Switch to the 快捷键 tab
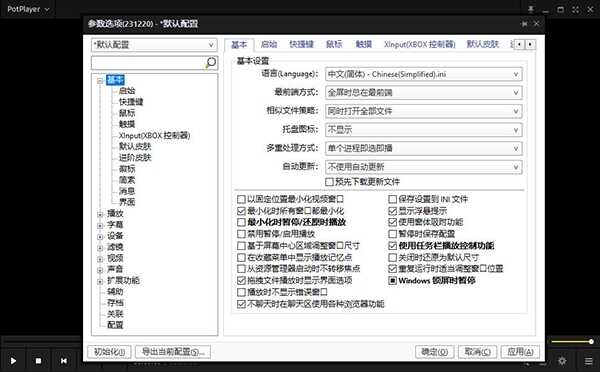600x372 pixels. pyautogui.click(x=302, y=44)
